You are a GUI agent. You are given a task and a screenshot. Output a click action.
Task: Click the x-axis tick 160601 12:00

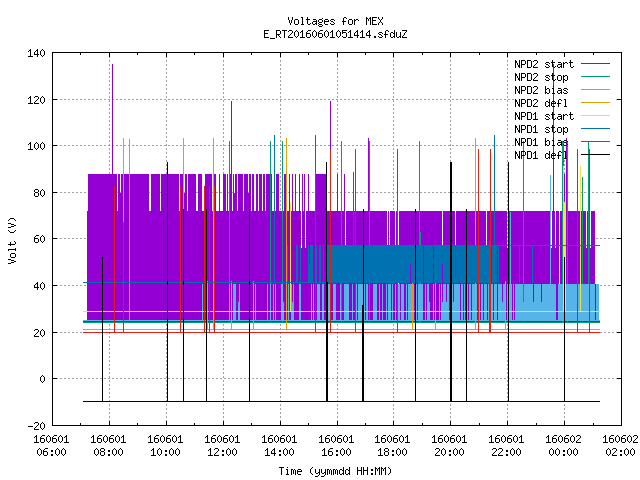click(222, 446)
